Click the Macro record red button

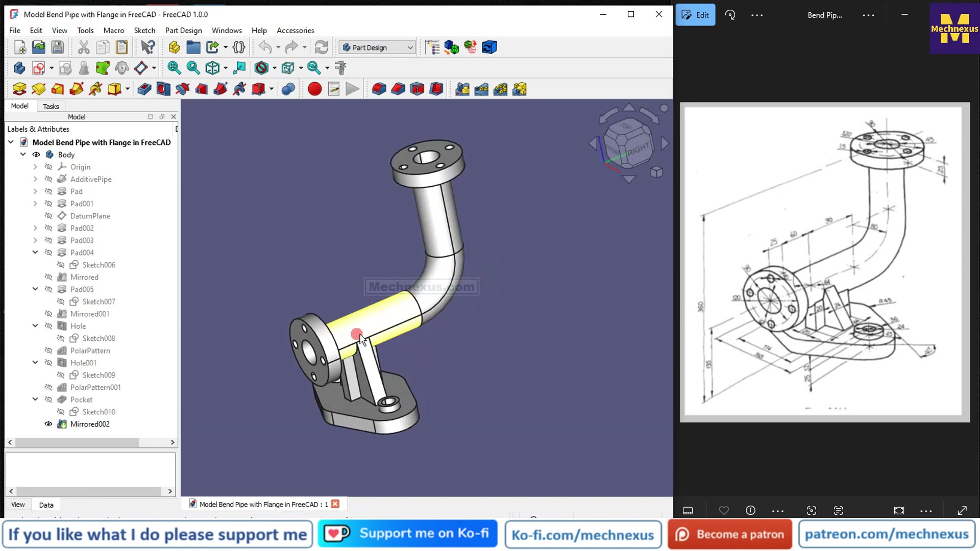(314, 89)
